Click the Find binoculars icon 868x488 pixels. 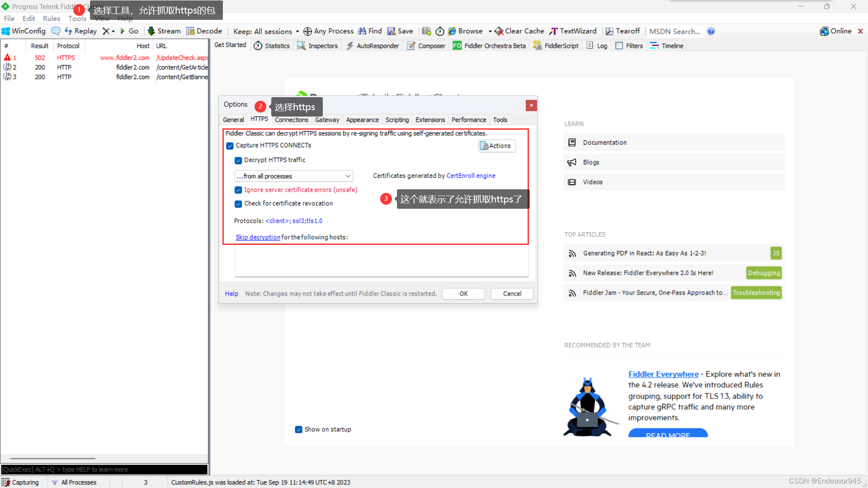[362, 31]
